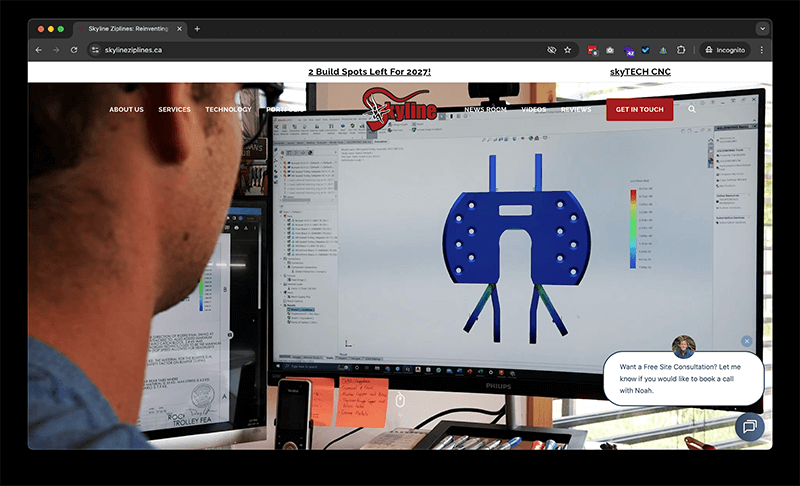Go to the NEWS ROOM page

(485, 109)
